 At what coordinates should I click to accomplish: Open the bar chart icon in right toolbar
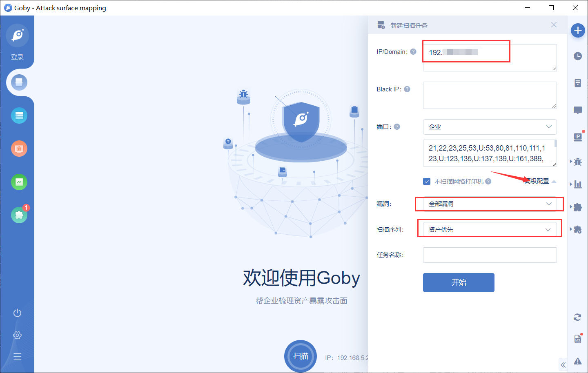tap(578, 184)
